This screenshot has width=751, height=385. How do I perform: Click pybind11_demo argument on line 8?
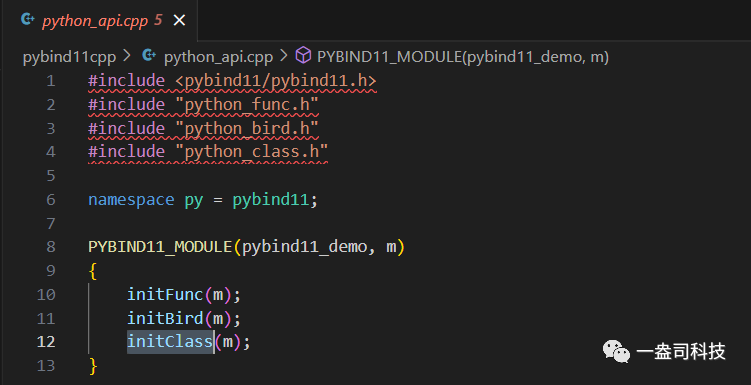tap(304, 247)
